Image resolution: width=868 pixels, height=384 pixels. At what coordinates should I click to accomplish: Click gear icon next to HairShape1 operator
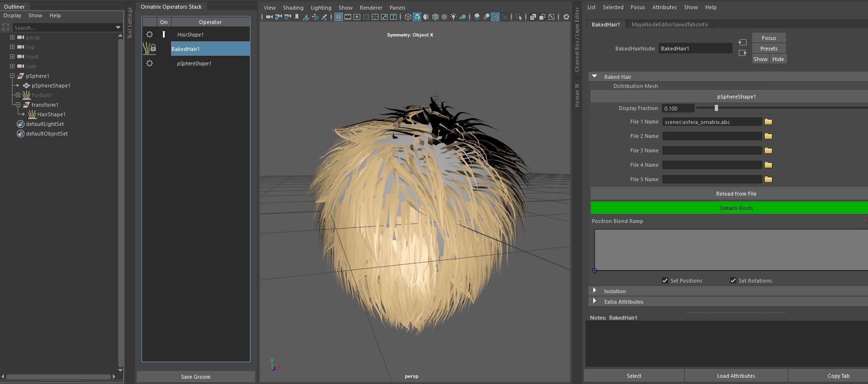pyautogui.click(x=149, y=35)
